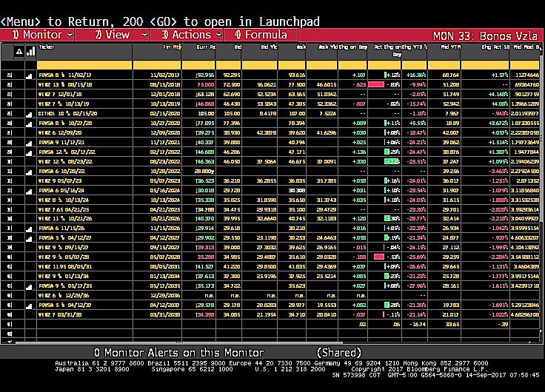
Task: Open the View menu
Action: [112, 35]
